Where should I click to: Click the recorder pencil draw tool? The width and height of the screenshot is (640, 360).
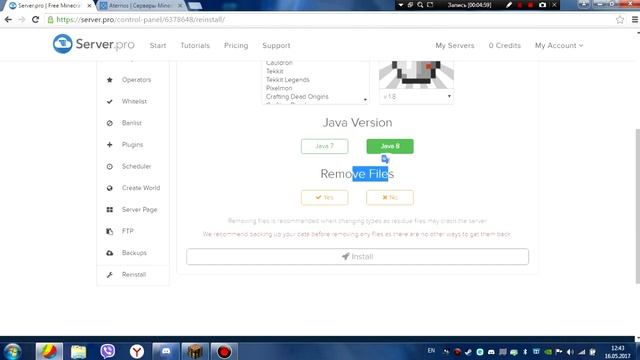(x=509, y=5)
